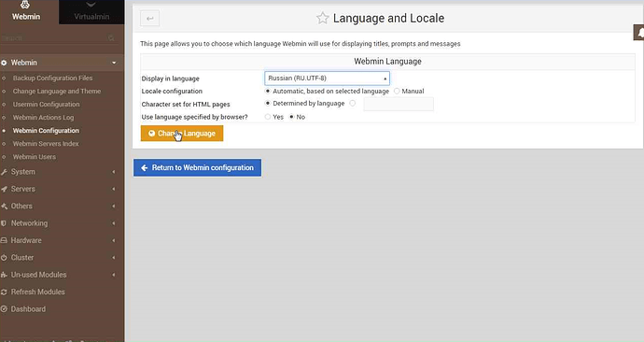
Task: Expand the Networking section arrow
Action: (114, 223)
